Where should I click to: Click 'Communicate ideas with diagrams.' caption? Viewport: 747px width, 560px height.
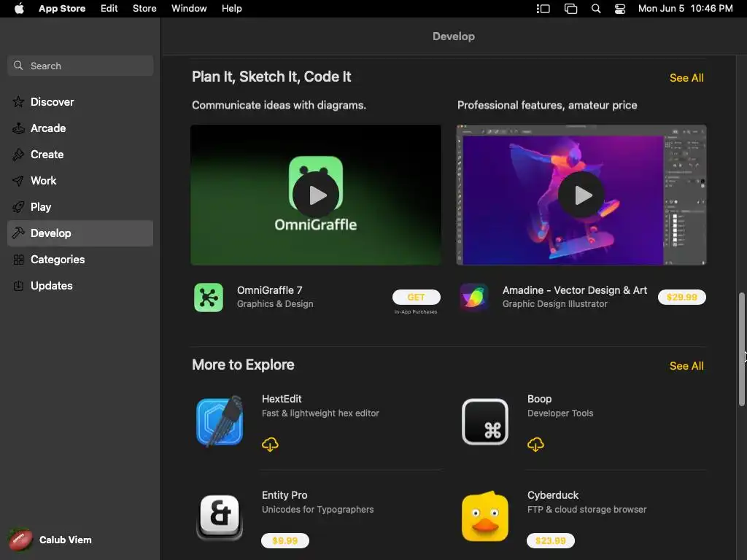pyautogui.click(x=279, y=105)
